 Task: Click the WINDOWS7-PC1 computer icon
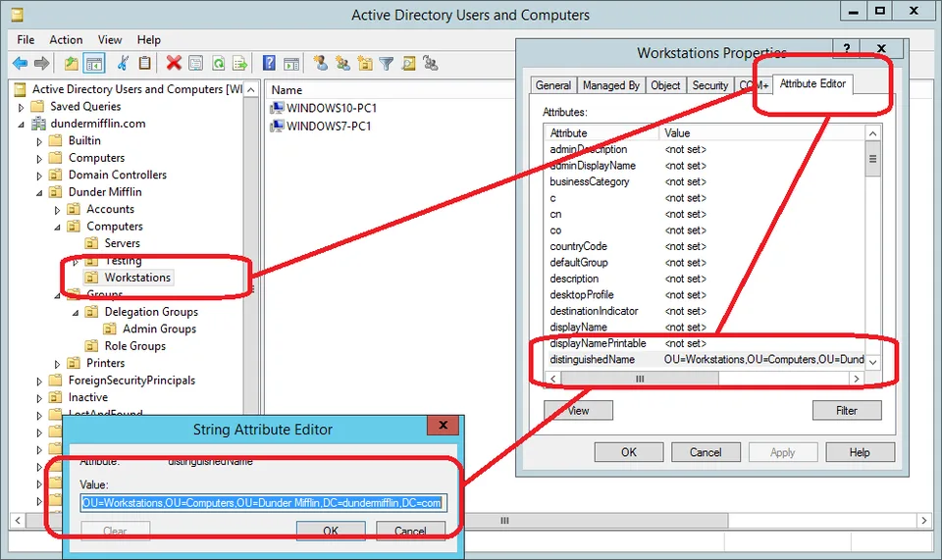click(x=277, y=127)
